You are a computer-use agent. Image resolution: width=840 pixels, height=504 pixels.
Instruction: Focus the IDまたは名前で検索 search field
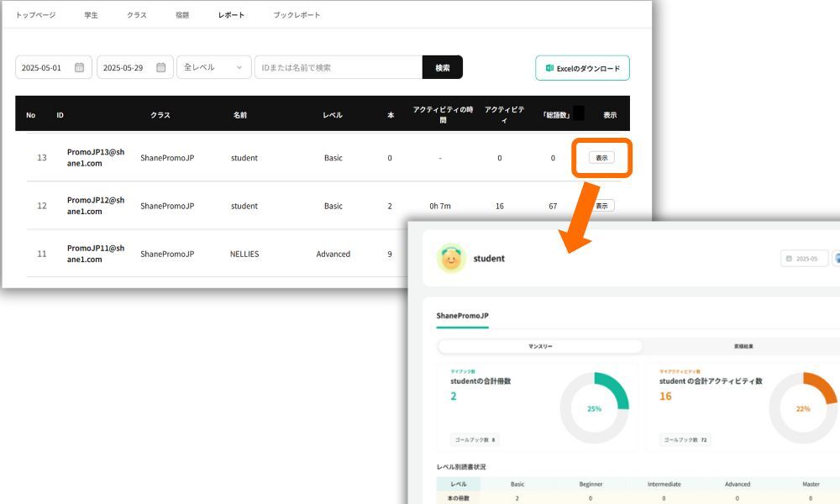338,68
